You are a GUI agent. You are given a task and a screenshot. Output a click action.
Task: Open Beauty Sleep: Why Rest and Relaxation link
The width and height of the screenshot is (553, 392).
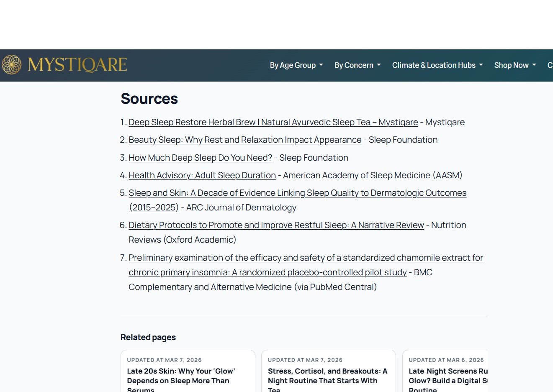coord(245,140)
